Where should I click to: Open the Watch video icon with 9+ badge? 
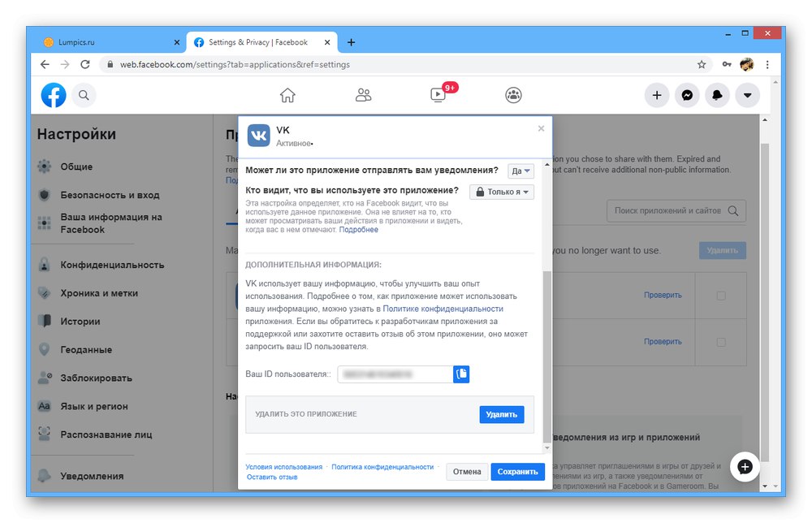[438, 95]
